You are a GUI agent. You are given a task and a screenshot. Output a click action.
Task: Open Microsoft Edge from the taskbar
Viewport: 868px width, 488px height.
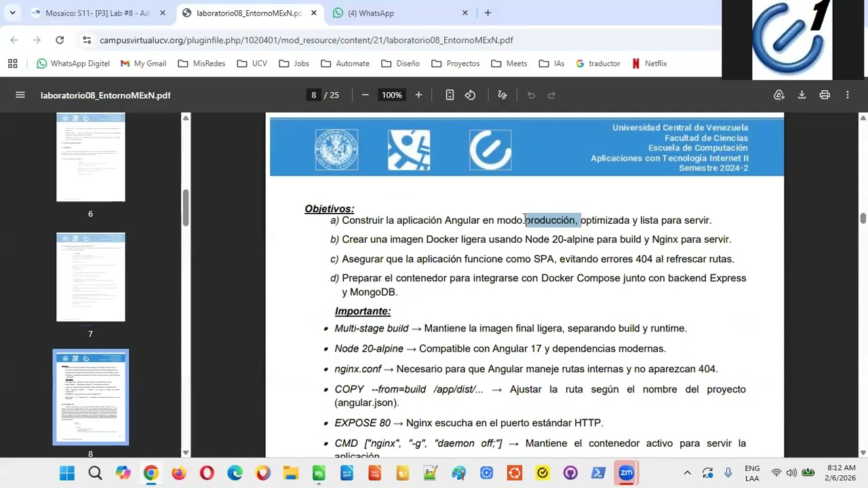point(235,473)
